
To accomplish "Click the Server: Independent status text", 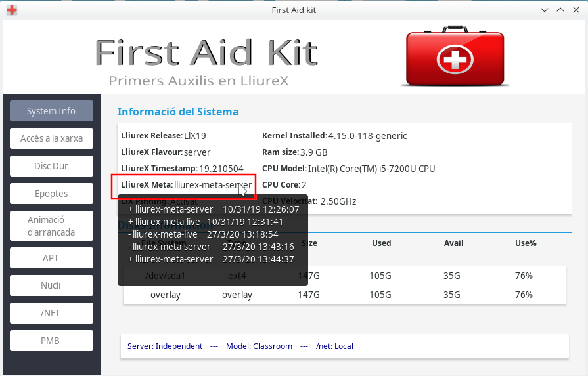I will pos(165,346).
